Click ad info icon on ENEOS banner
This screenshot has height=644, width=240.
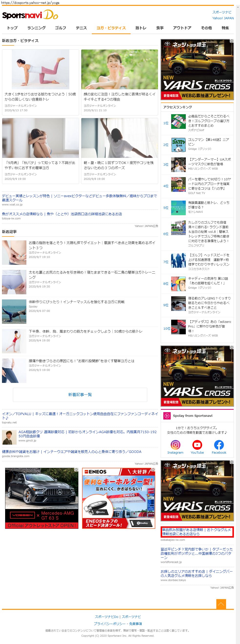pos(153,470)
